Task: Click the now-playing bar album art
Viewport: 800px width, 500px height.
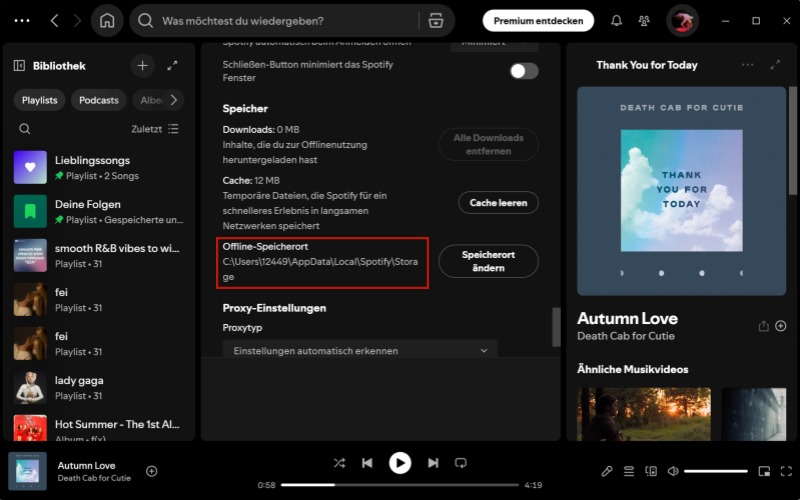Action: coord(28,471)
